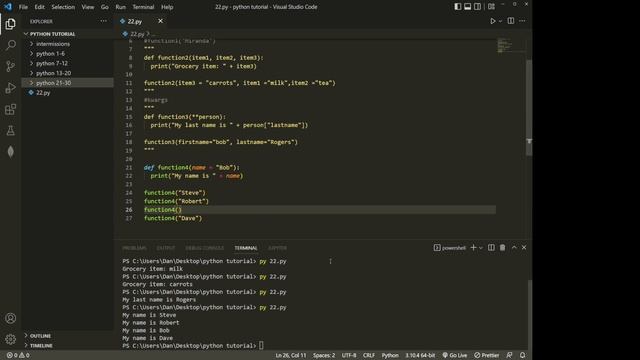Image resolution: width=640 pixels, height=360 pixels.
Task: Select interpreter 3.10.4 64-bit
Action: pyautogui.click(x=420, y=355)
